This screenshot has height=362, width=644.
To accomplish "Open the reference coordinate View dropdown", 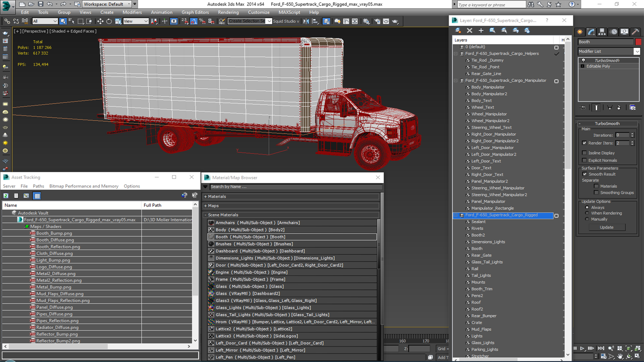I will click(136, 21).
